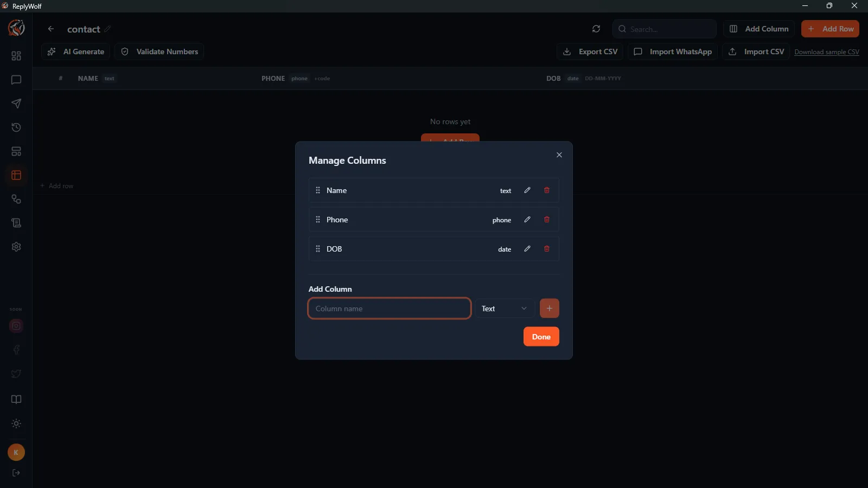Open the column type Text dropdown
This screenshot has height=488, width=868.
505,309
